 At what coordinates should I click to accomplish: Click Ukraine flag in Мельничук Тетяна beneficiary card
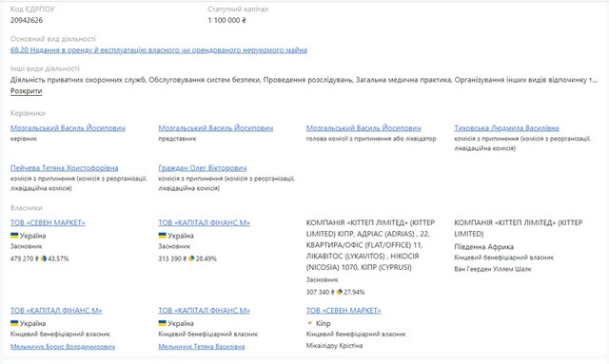(163, 323)
